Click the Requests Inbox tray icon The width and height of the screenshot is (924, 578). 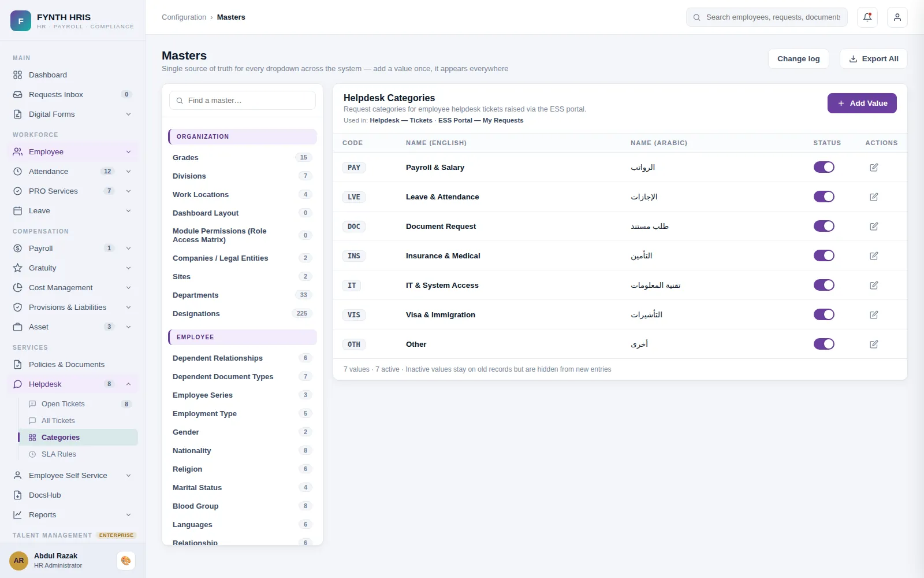[17, 94]
